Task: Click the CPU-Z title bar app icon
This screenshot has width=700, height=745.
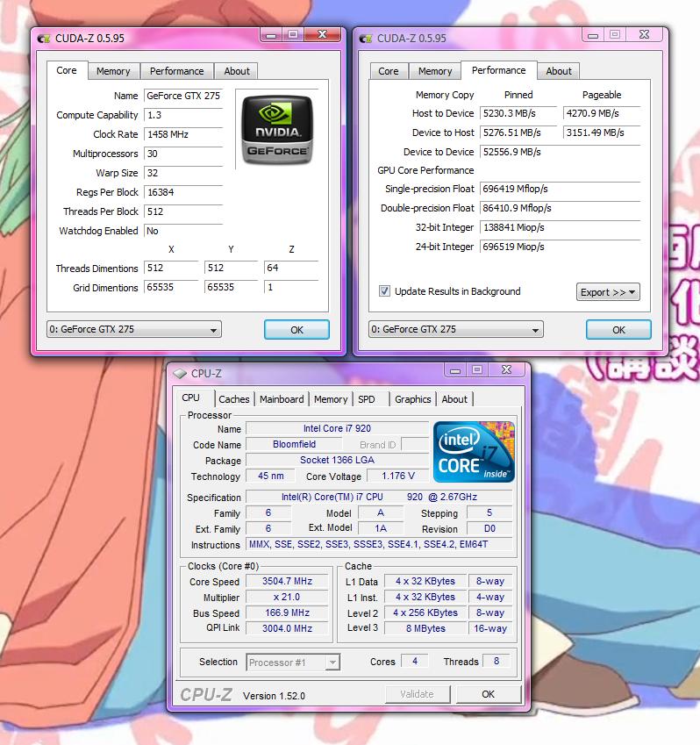Action: point(181,373)
